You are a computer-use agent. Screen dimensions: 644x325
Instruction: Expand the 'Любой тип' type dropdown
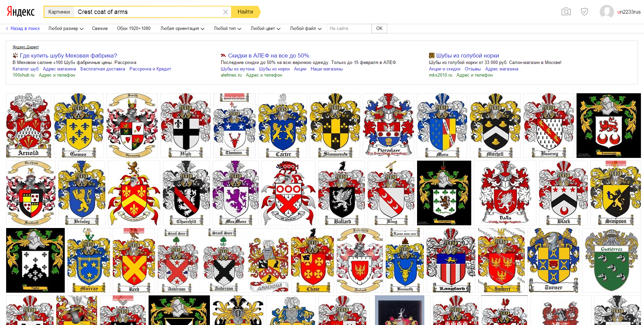click(x=227, y=29)
